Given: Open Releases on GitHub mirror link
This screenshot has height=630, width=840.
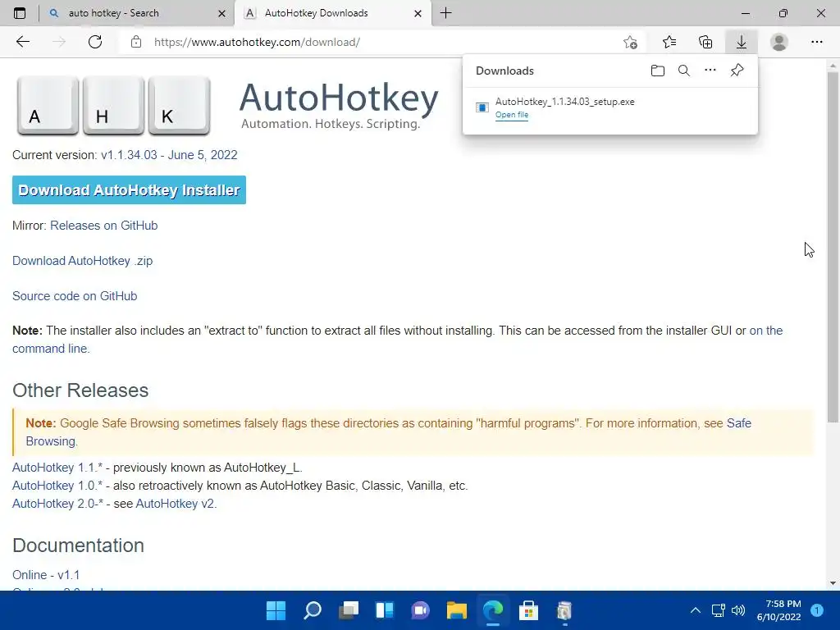Looking at the screenshot, I should click(104, 226).
